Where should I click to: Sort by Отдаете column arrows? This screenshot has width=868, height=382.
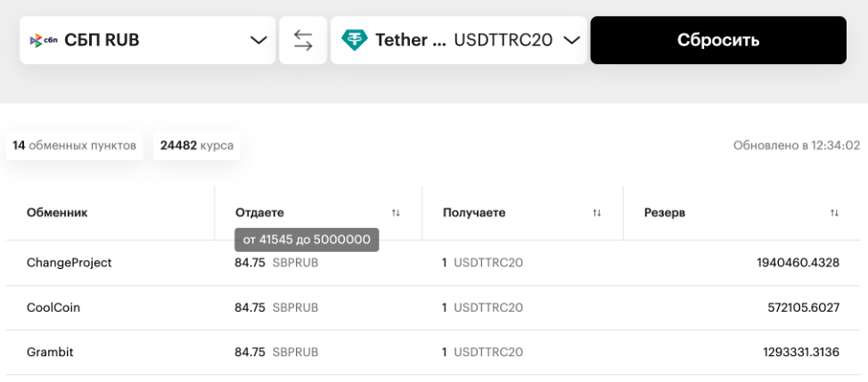click(396, 214)
